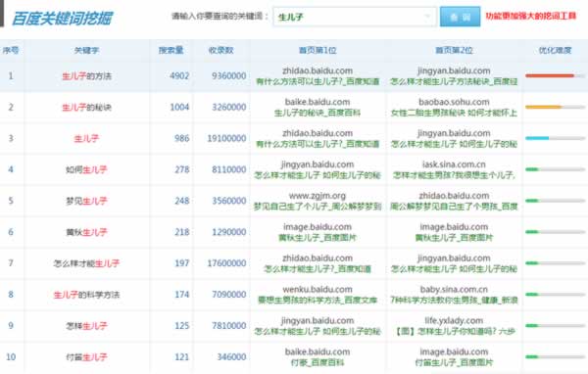Click index count 346000
Viewport: 588px width, 374px height.
(231, 356)
